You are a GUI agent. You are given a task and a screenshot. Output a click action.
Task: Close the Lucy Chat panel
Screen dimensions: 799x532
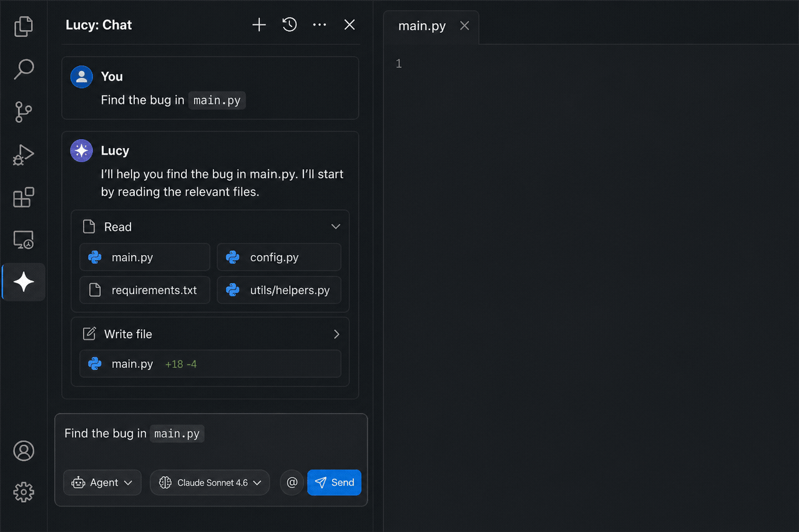pyautogui.click(x=350, y=25)
